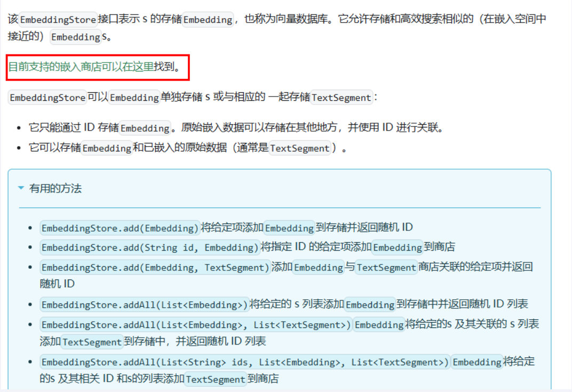Click the Embedding code tag after 它只能通过 ID 存储
Screen dimensions: 572x392
[145, 129]
